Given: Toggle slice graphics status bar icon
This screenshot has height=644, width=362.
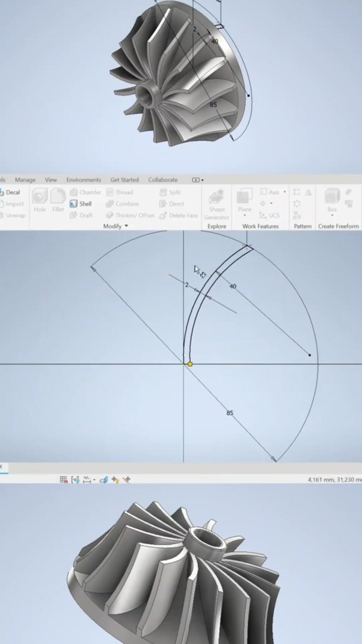Looking at the screenshot, I should pyautogui.click(x=104, y=480).
